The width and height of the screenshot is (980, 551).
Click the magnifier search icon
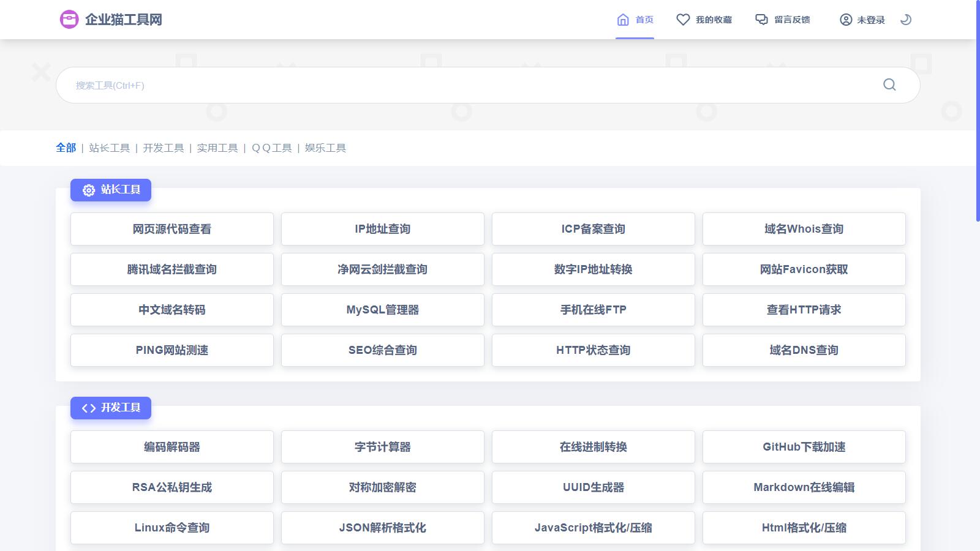[889, 85]
